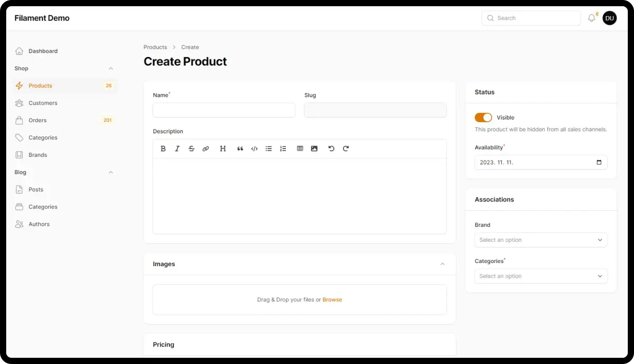Click the Slug input field
This screenshot has height=364, width=634.
point(375,110)
